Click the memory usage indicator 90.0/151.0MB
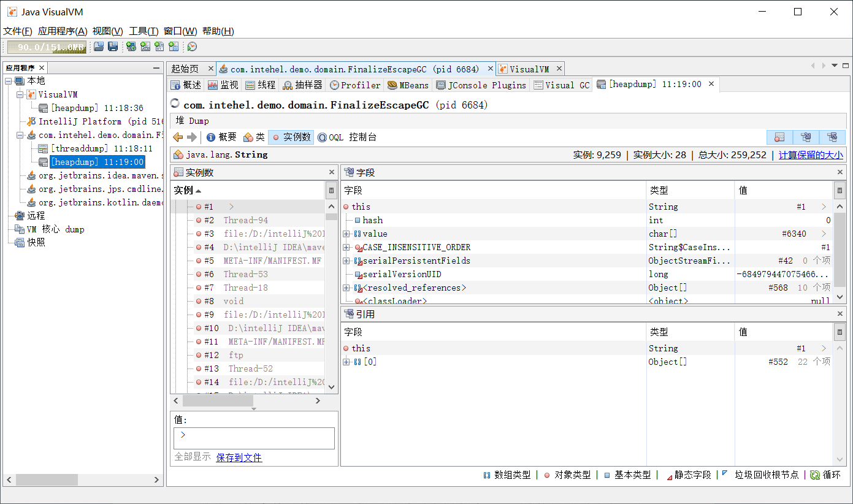This screenshot has height=504, width=853. pyautogui.click(x=47, y=47)
